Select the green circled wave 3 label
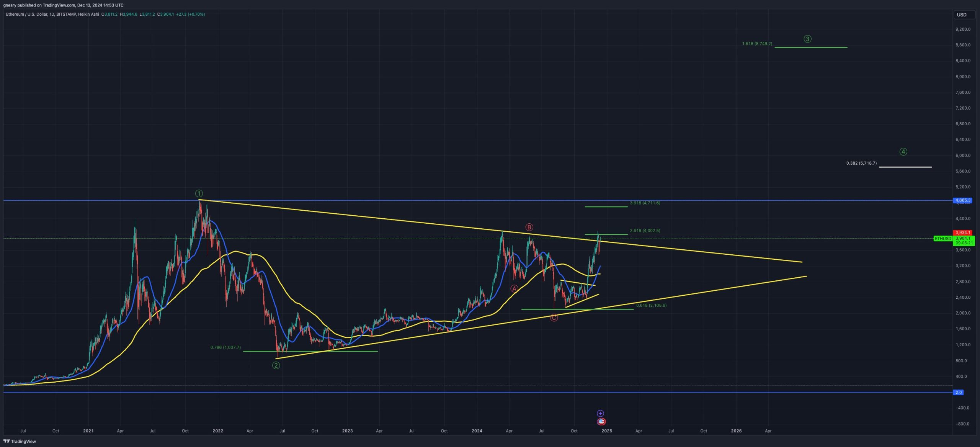Screen dimensions: 980x447 click(807, 39)
